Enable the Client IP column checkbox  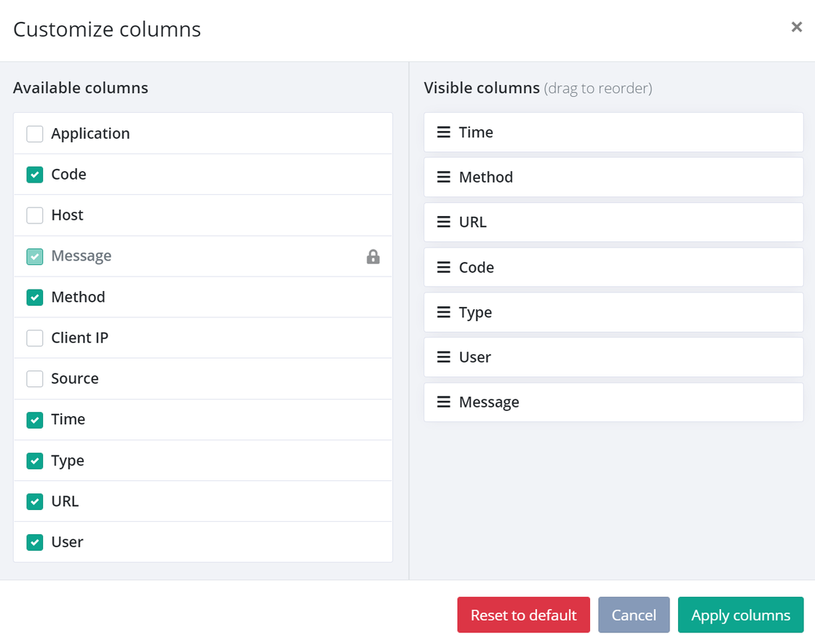35,338
